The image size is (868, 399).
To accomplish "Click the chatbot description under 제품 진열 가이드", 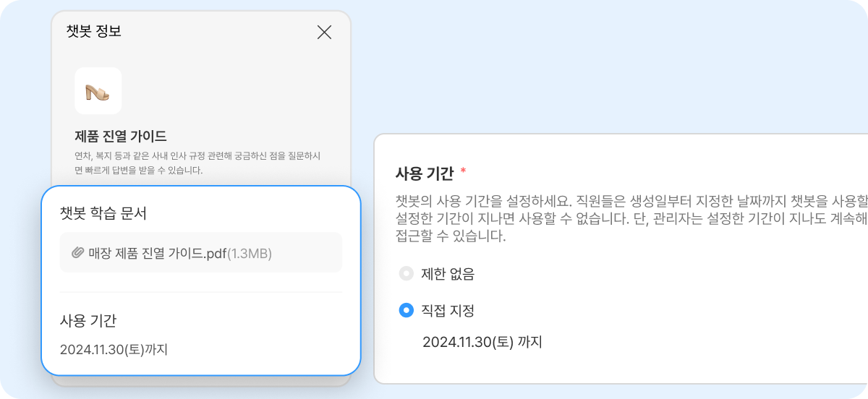I will (197, 163).
